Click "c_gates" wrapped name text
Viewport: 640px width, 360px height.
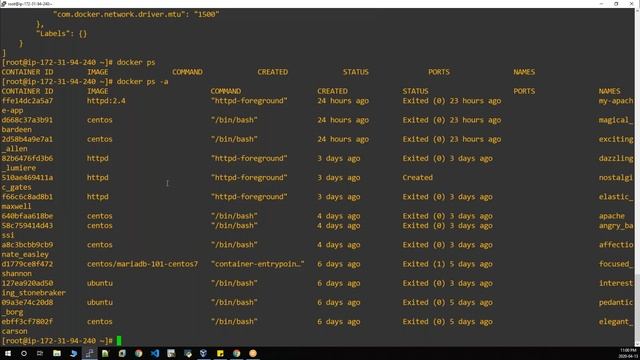click(16, 187)
